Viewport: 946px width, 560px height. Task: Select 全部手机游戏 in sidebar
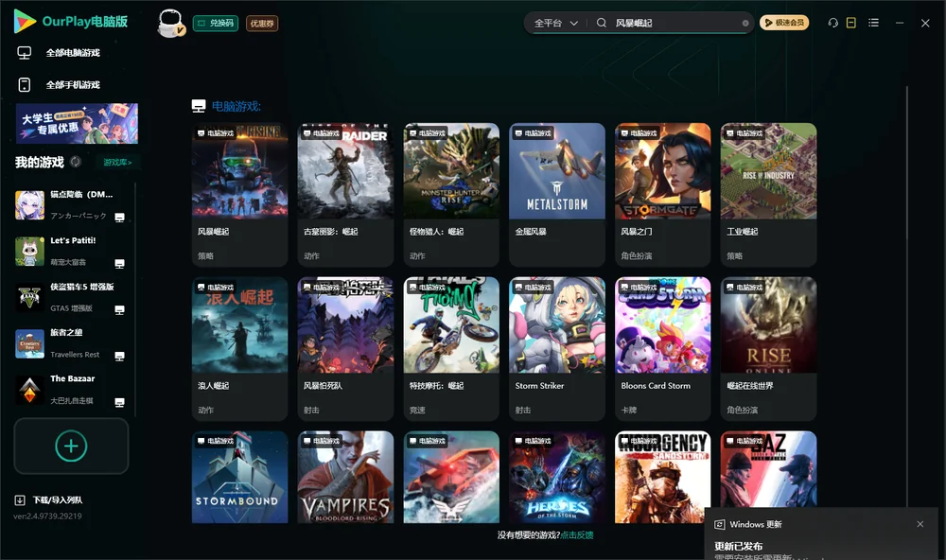(x=73, y=85)
